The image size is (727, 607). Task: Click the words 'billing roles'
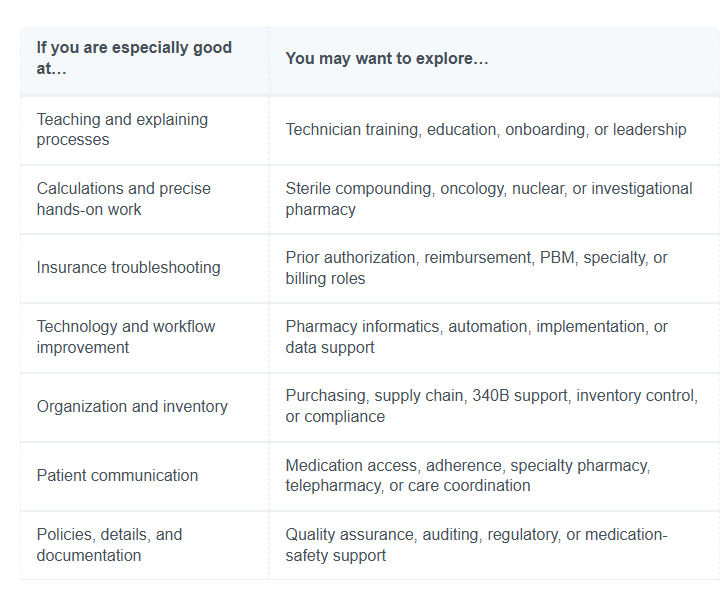[x=325, y=279]
